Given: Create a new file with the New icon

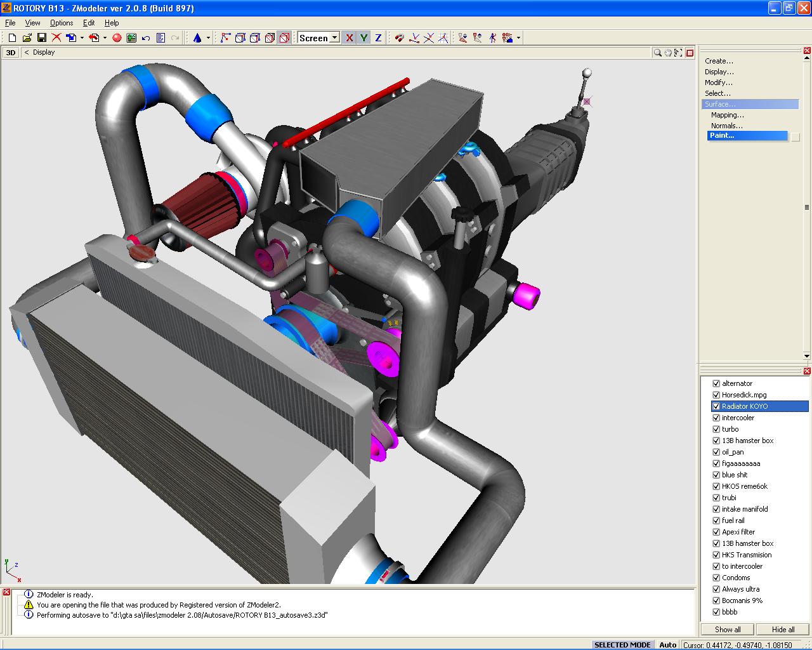Looking at the screenshot, I should click(x=12, y=38).
